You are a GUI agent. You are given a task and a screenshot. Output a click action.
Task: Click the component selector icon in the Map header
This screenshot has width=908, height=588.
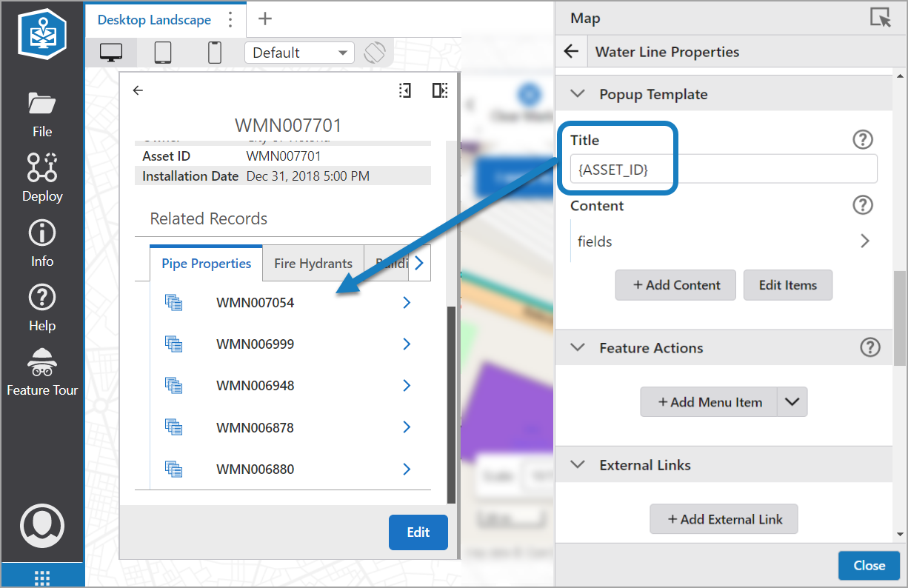tap(881, 18)
